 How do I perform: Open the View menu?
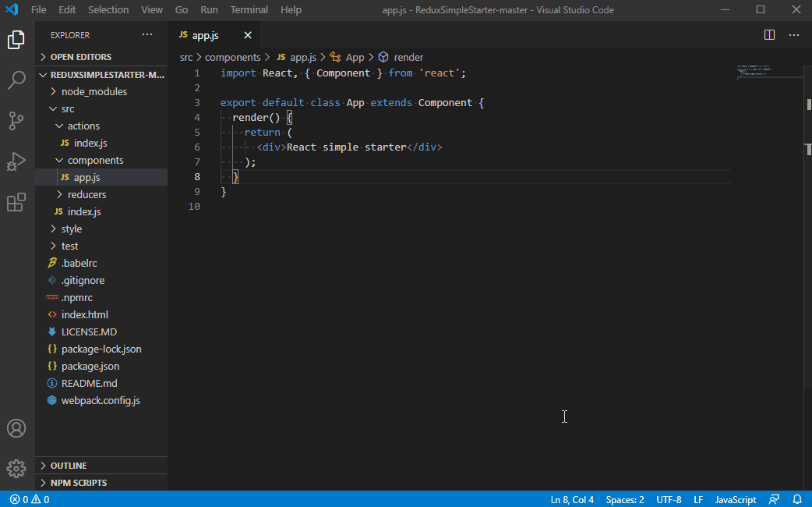pos(152,10)
